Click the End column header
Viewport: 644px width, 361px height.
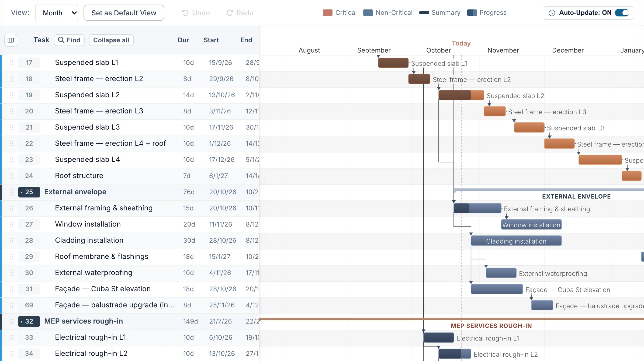pyautogui.click(x=246, y=40)
